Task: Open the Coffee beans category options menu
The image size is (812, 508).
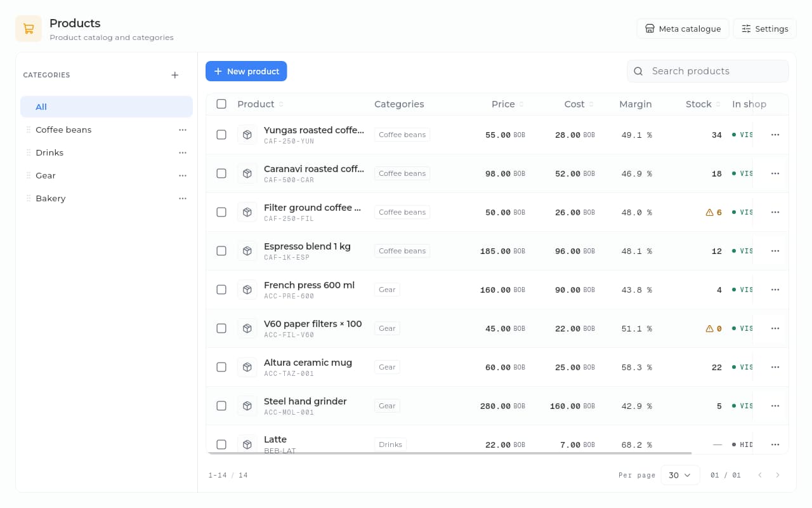Action: click(x=183, y=130)
